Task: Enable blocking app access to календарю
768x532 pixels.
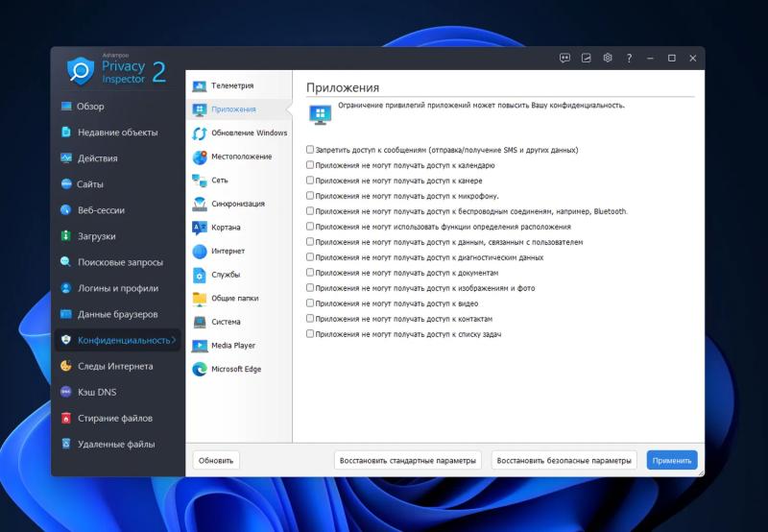Action: (x=309, y=165)
